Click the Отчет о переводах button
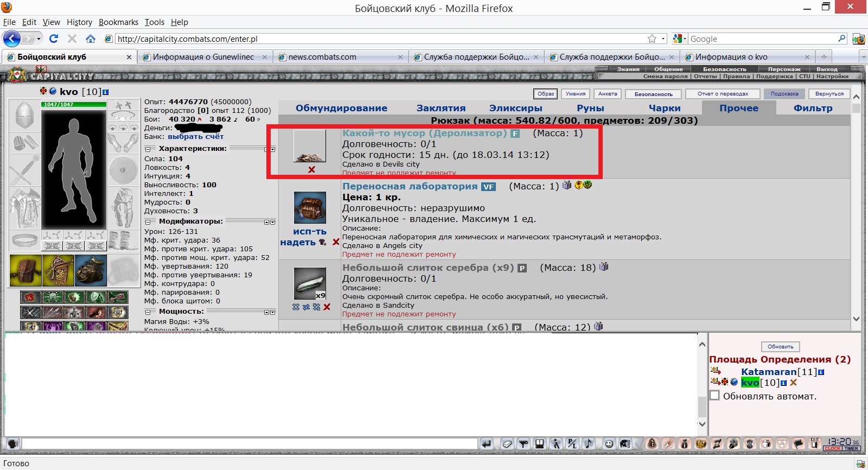This screenshot has width=868, height=470. point(723,94)
